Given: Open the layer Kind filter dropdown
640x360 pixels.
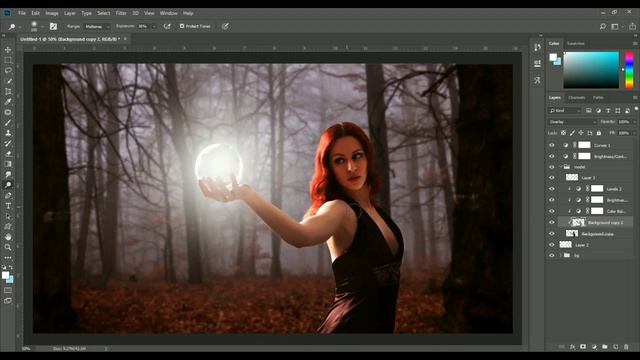Looking at the screenshot, I should pyautogui.click(x=564, y=111).
